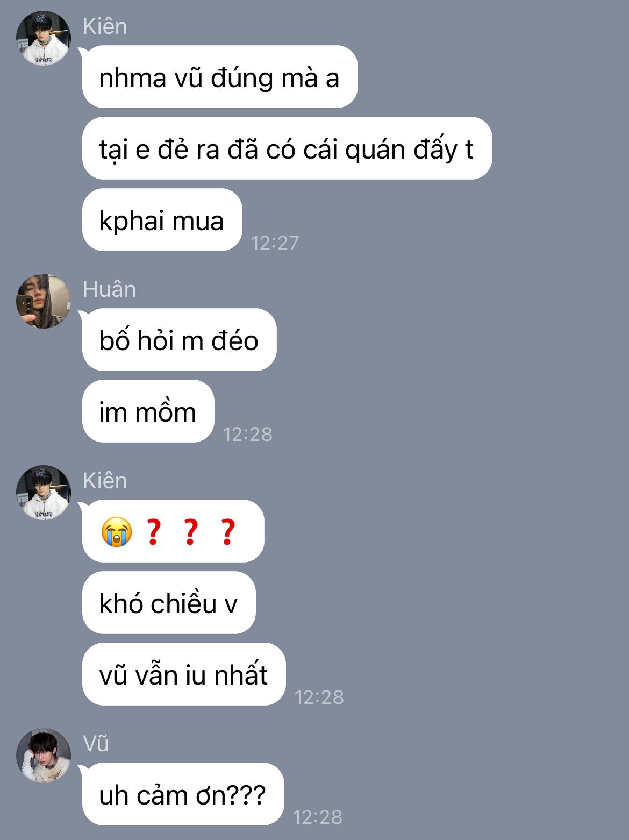The height and width of the screenshot is (840, 629).
Task: Tap the bubble "tại e đẻ ra đã có cái quán đấy t"
Action: [x=287, y=148]
